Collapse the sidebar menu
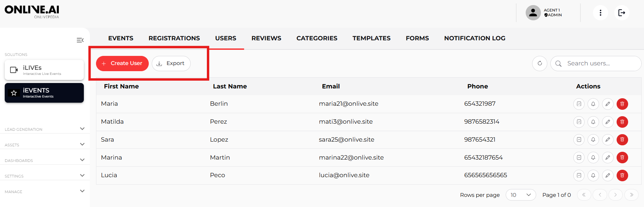644x207 pixels. (80, 40)
